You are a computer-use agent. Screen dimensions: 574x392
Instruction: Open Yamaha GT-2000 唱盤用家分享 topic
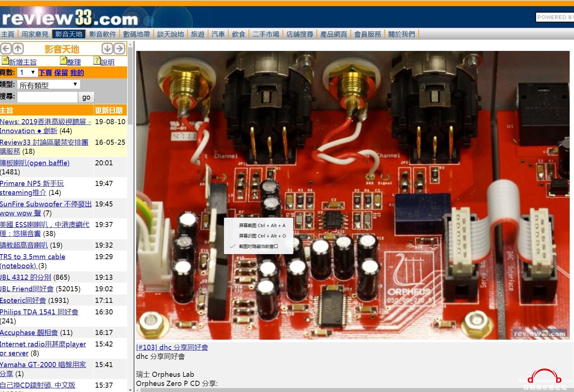pyautogui.click(x=43, y=369)
